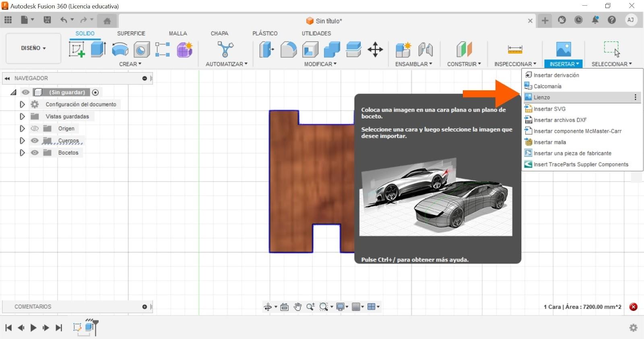Switch to the CHAPA tab
This screenshot has width=644, height=339.
tap(219, 33)
